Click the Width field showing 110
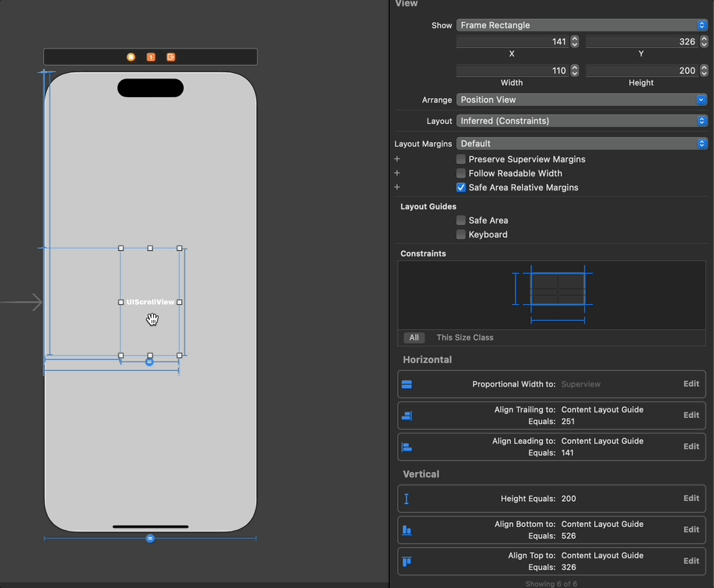Screen dimensions: 714x588 pos(513,71)
